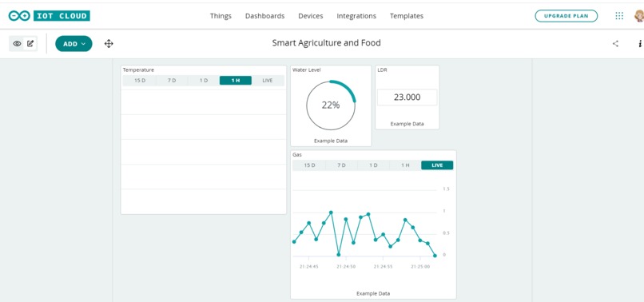Viewport: 644px width, 302px height.
Task: Open the share dashboard icon
Action: point(615,44)
